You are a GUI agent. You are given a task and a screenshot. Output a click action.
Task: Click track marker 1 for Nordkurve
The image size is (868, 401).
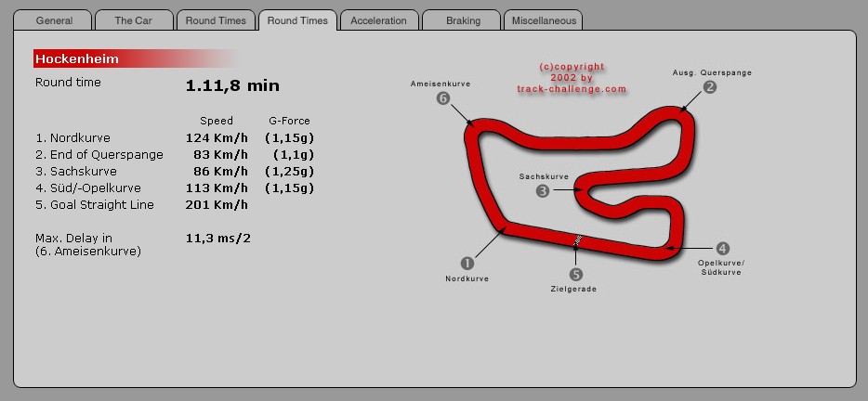click(467, 263)
